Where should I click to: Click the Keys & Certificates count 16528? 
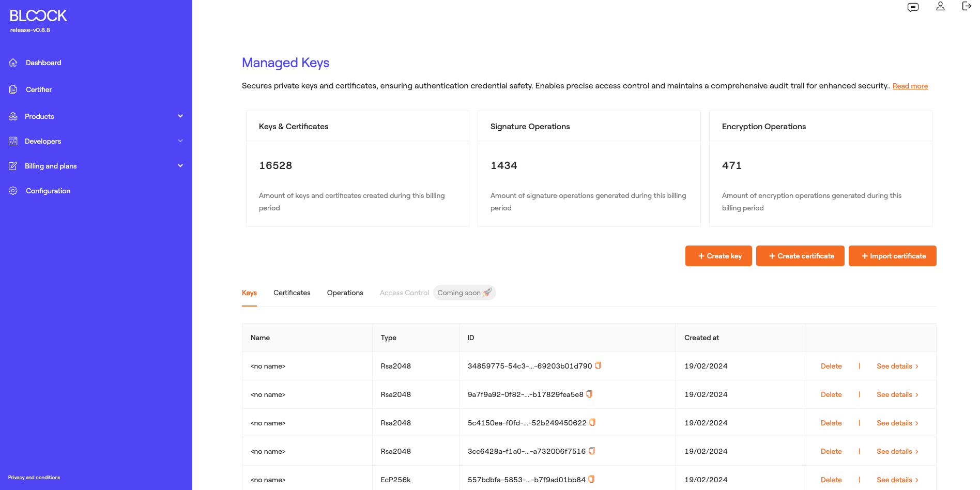[x=275, y=165]
